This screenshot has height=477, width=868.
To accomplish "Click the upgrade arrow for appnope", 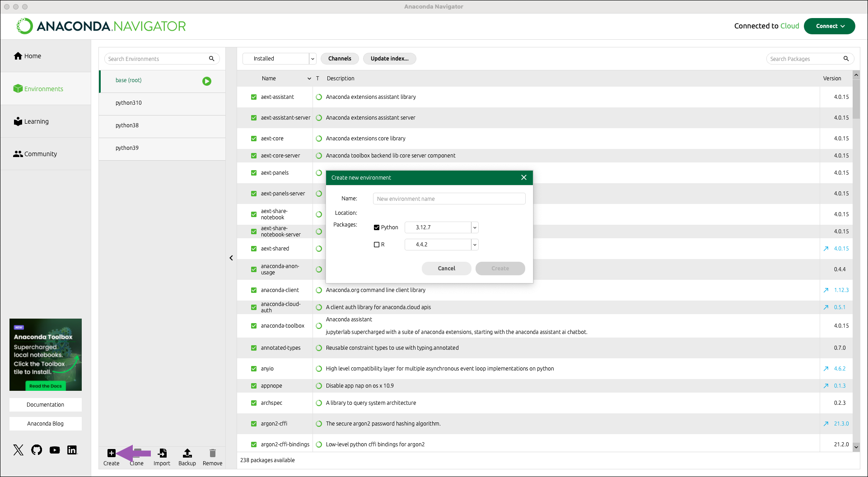I will tap(826, 386).
